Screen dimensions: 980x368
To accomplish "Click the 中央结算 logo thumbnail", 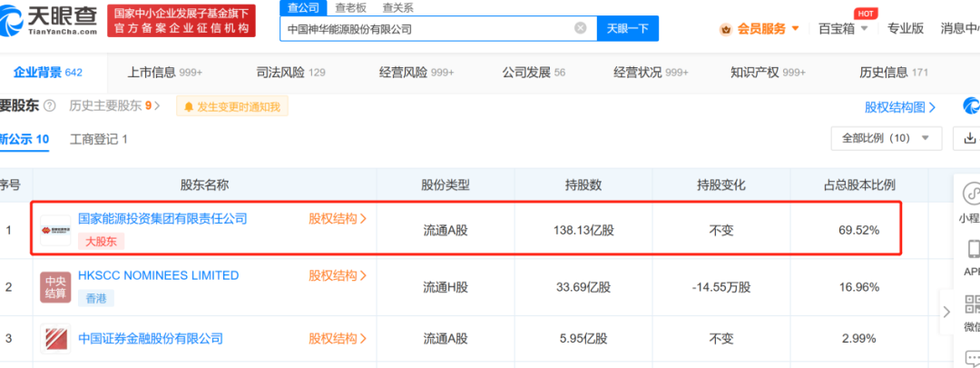I will tap(55, 287).
